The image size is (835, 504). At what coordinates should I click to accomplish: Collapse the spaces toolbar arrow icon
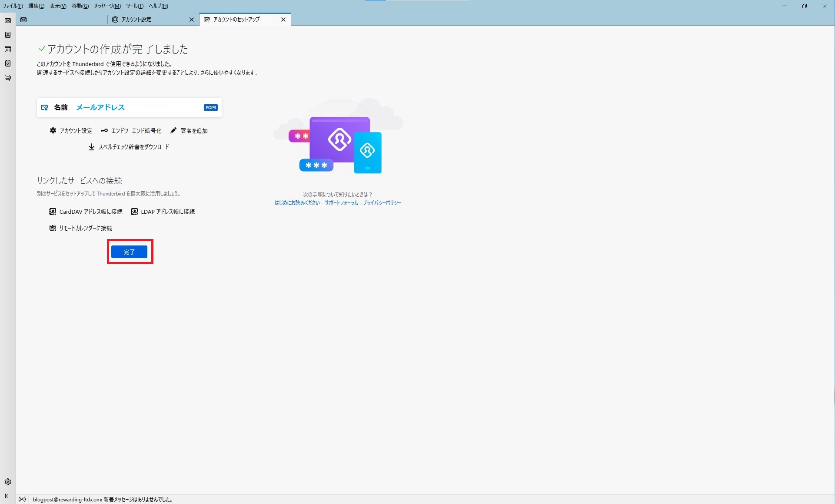(x=8, y=496)
